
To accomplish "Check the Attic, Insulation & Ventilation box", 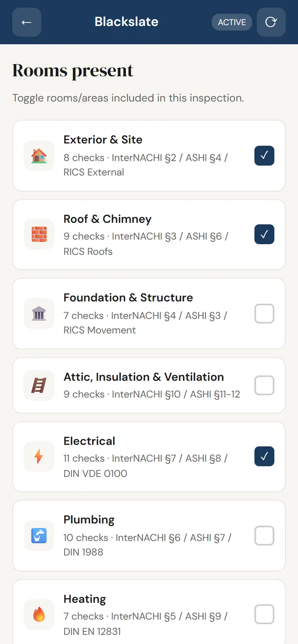I will [x=264, y=386].
